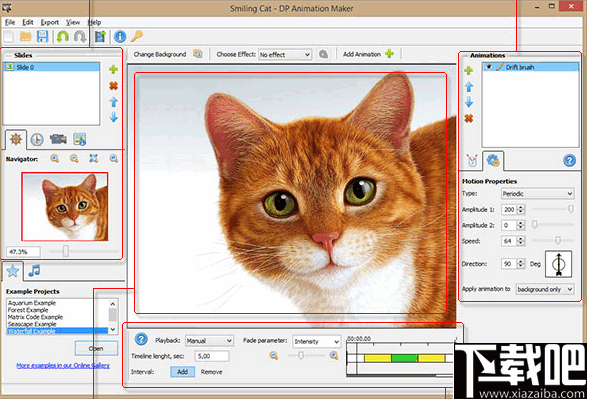Open the Edit menu
The image size is (589, 399).
tap(27, 22)
